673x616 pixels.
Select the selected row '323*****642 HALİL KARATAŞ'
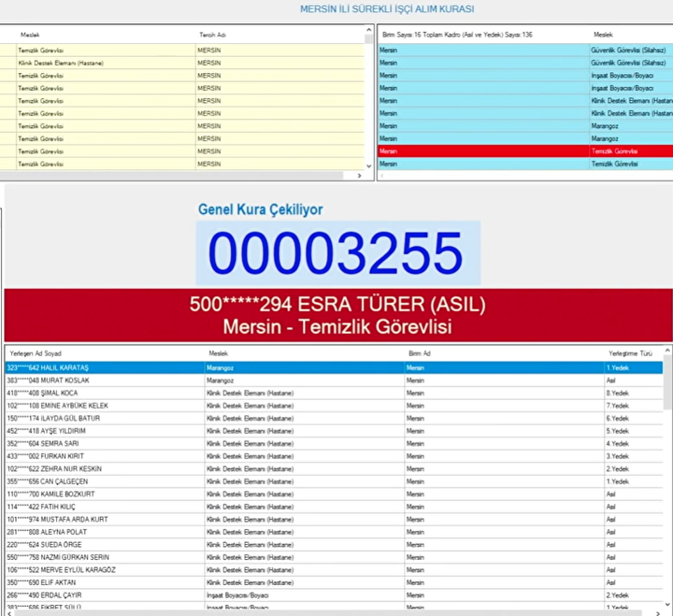click(334, 368)
